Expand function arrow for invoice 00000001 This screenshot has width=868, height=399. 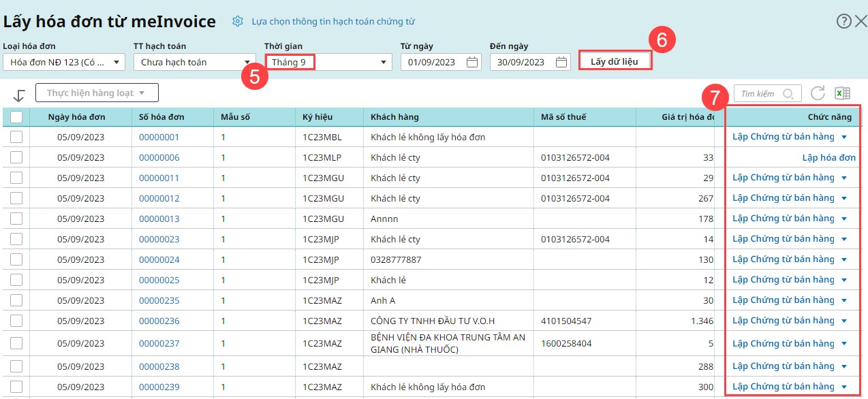pos(844,137)
